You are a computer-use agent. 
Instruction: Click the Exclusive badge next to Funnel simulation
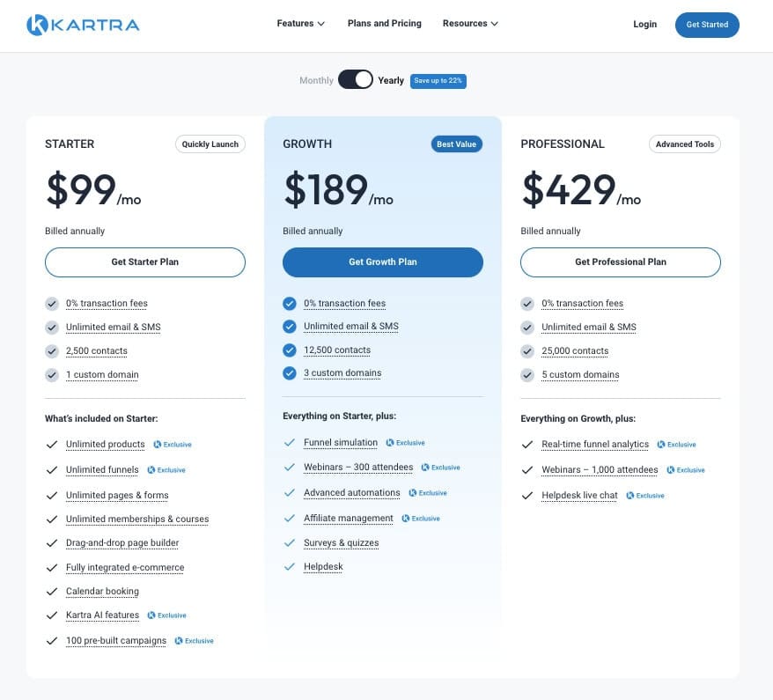point(405,443)
